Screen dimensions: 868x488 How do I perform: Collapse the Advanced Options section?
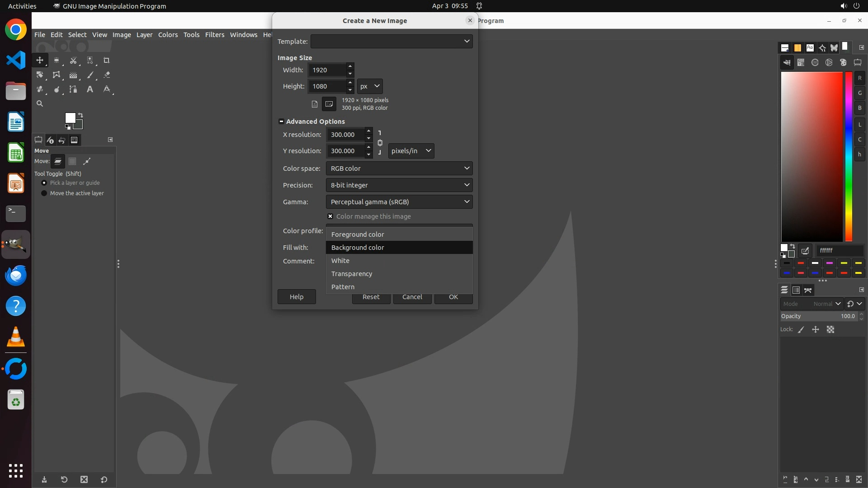coord(281,122)
